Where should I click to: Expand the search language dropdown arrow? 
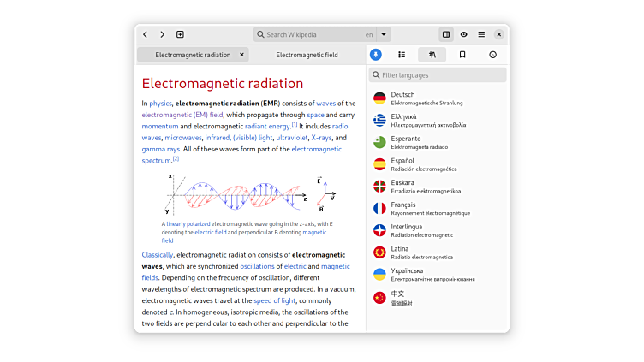(384, 34)
